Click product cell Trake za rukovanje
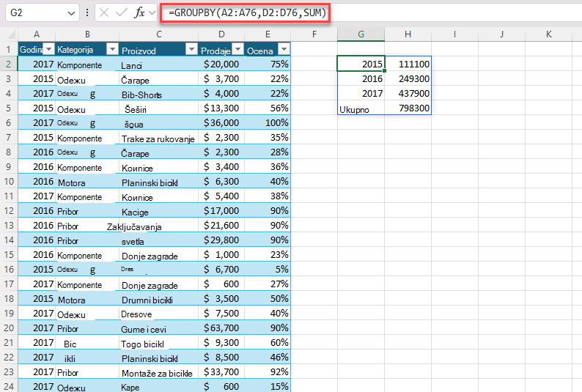582x392 pixels. coord(159,138)
